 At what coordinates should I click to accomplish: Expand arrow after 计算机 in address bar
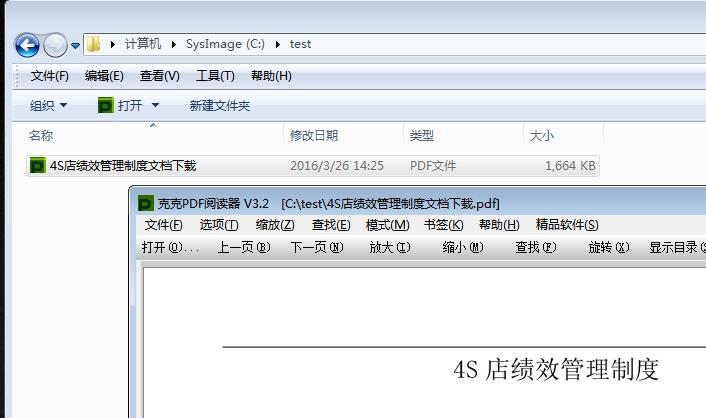pos(173,44)
